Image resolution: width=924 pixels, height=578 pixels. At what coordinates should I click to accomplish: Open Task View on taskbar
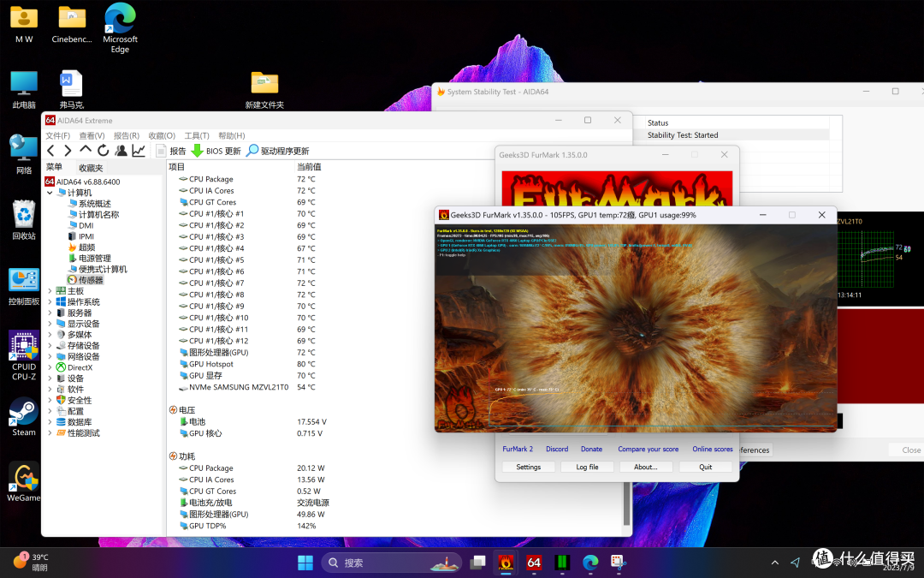pyautogui.click(x=477, y=563)
